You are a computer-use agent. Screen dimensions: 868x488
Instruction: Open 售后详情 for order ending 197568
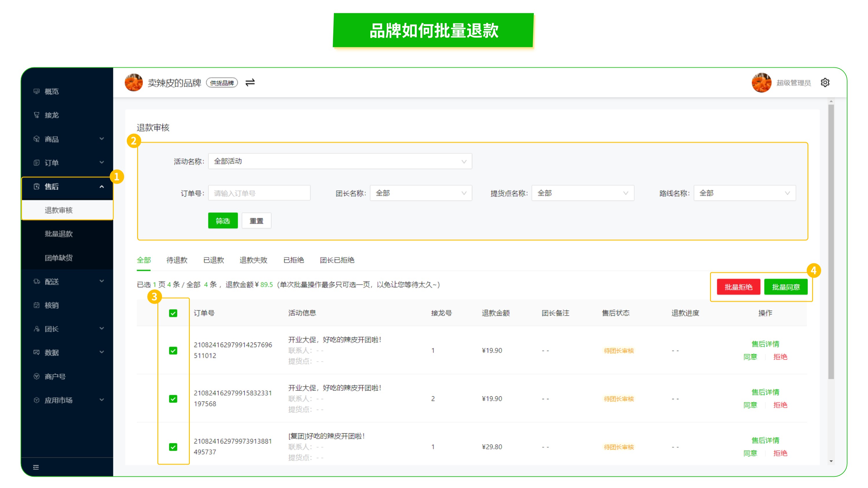765,392
